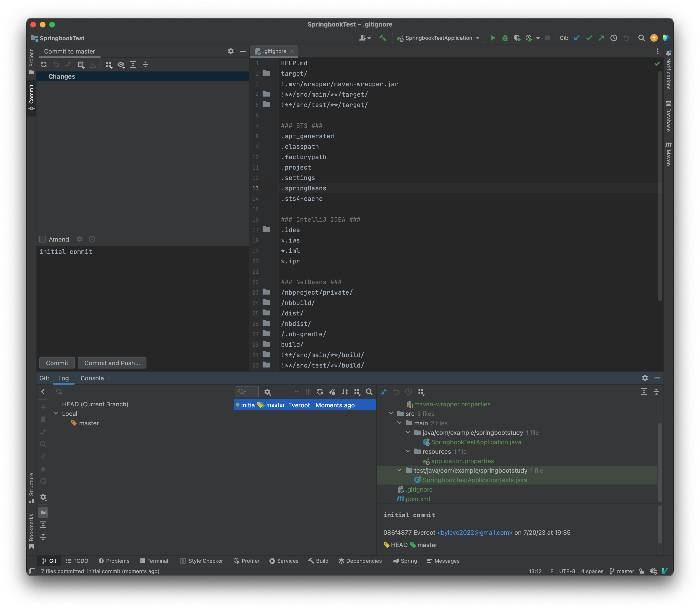Collapse the src folder node
This screenshot has width=700, height=611.
click(391, 413)
